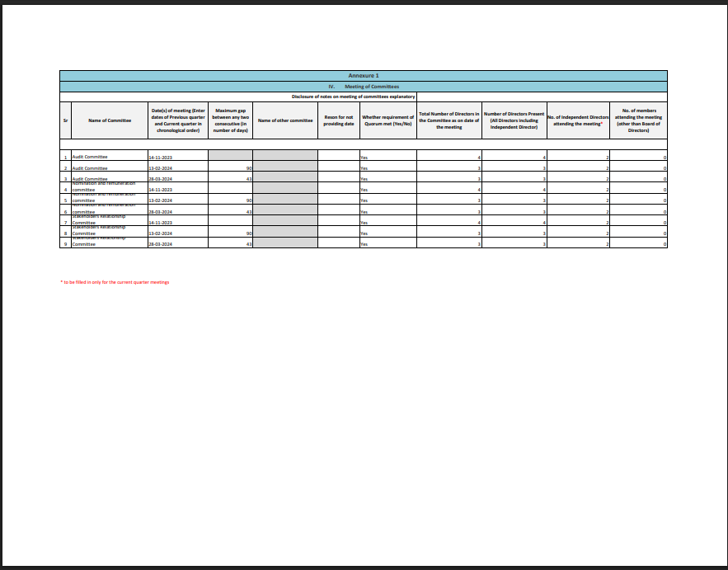
Task: Select Stakeholders Relationship Committee name in row 8
Action: (98, 231)
